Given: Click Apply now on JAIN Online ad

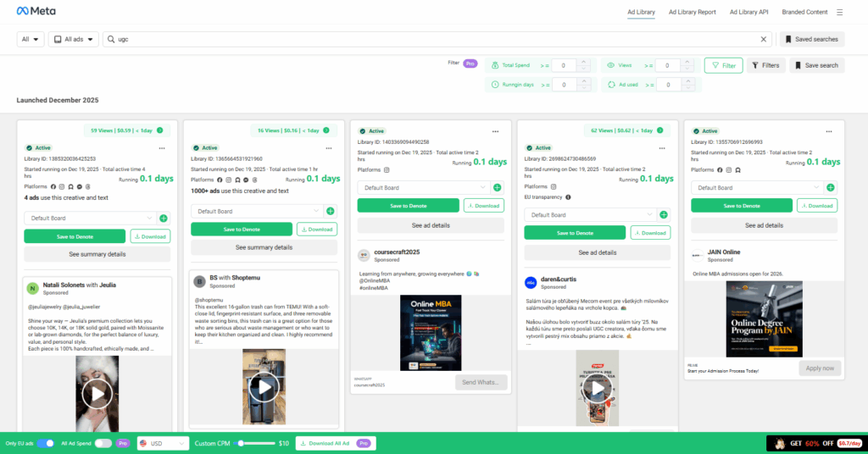Looking at the screenshot, I should point(820,368).
